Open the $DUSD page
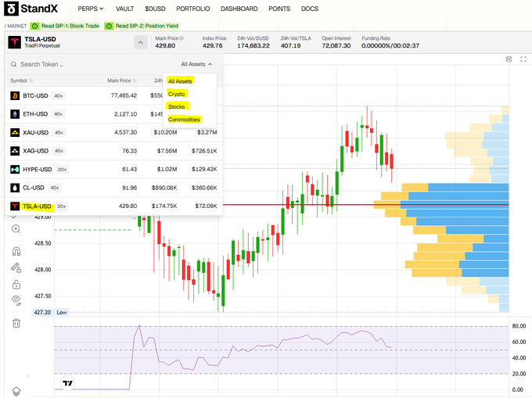Screen dimensions: 532x398 (155, 9)
